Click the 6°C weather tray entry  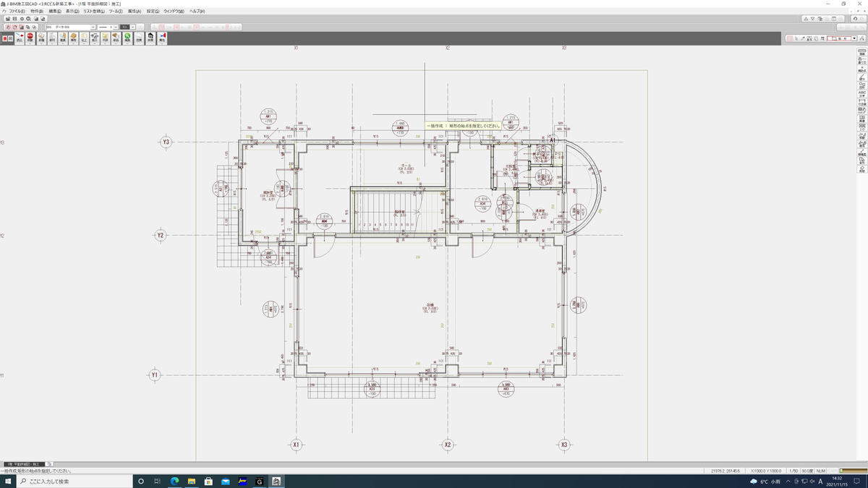(x=765, y=481)
